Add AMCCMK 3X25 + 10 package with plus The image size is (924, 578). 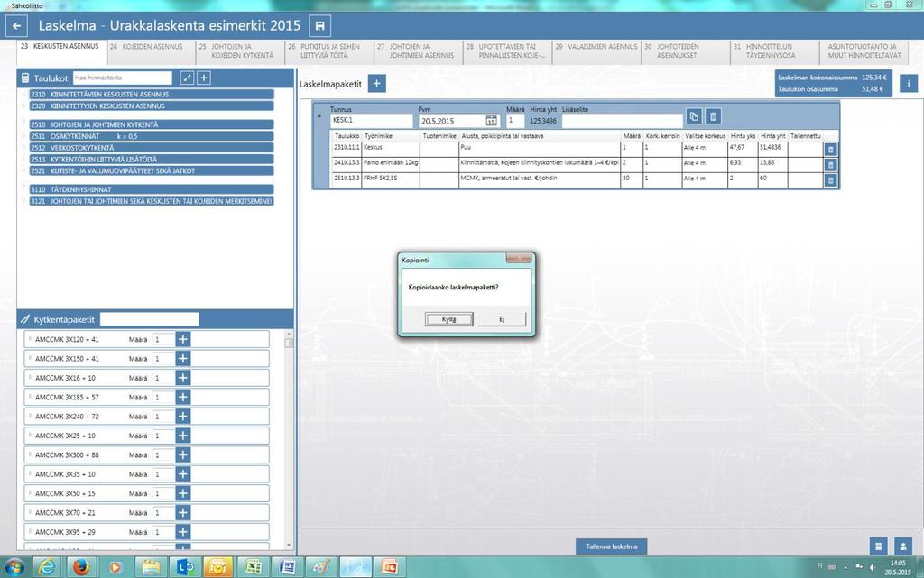click(183, 436)
